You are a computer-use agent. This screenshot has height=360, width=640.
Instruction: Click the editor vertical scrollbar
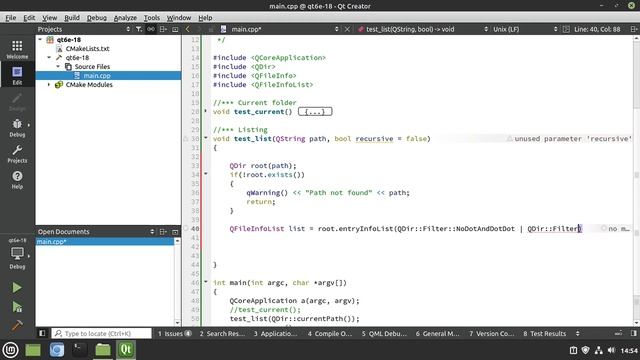636,180
